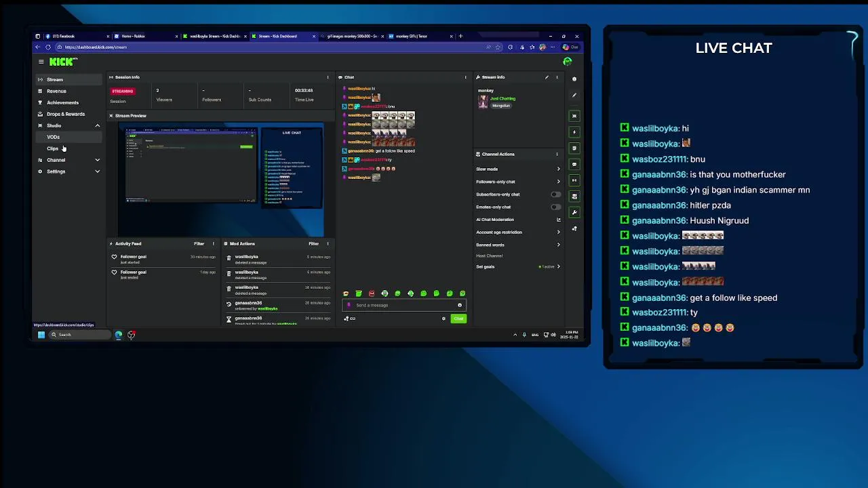Filter the Activity Feed
Viewport: 868px width, 488px height.
[199, 243]
